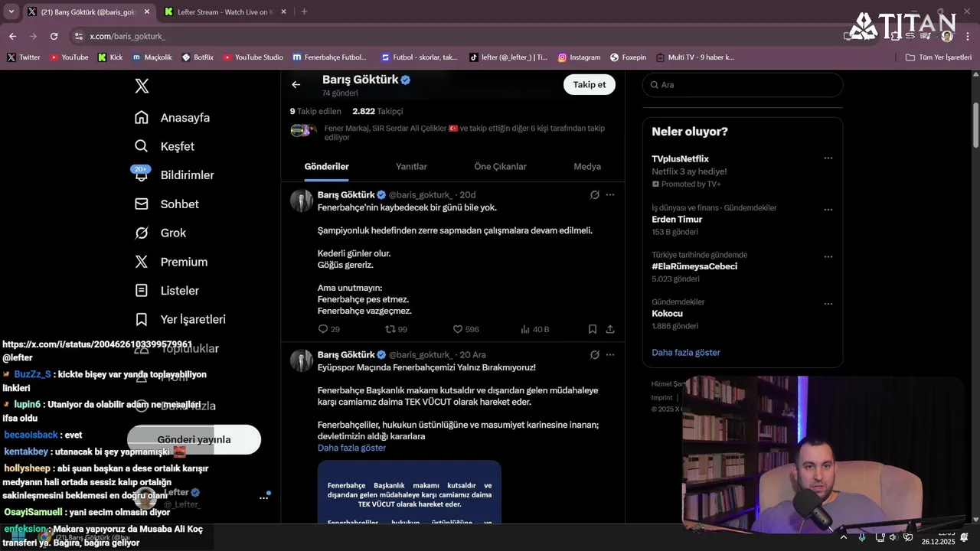Open Kick bookmark in bookmarks bar
Image resolution: width=980 pixels, height=551 pixels.
point(110,57)
